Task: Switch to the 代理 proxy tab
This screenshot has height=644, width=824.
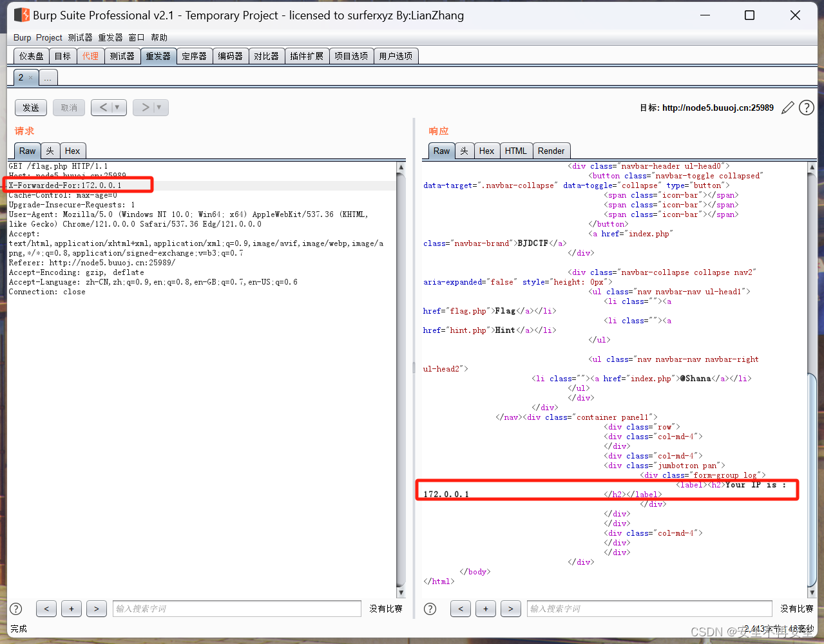Action: [90, 56]
